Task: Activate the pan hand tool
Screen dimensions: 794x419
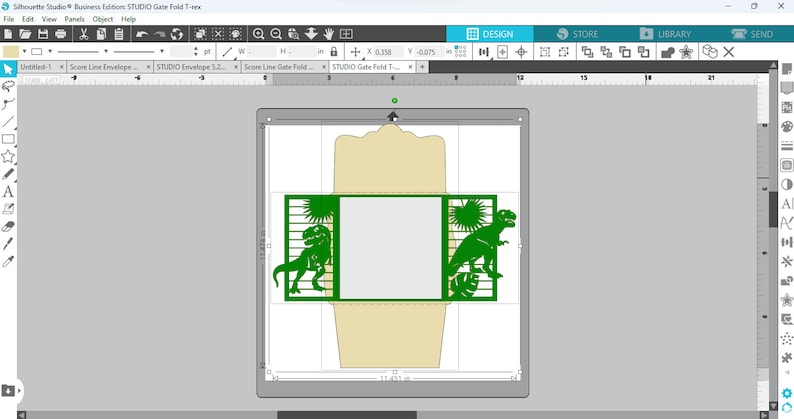Action: [329, 34]
